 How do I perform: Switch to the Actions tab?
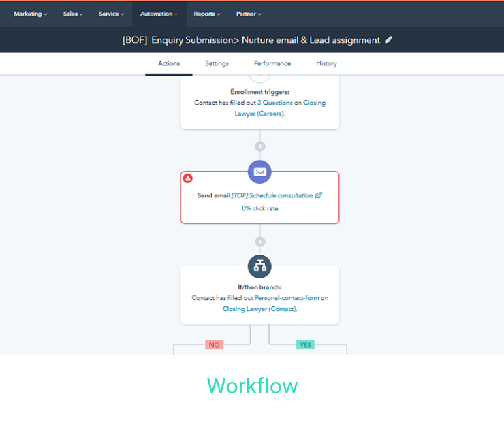169,63
